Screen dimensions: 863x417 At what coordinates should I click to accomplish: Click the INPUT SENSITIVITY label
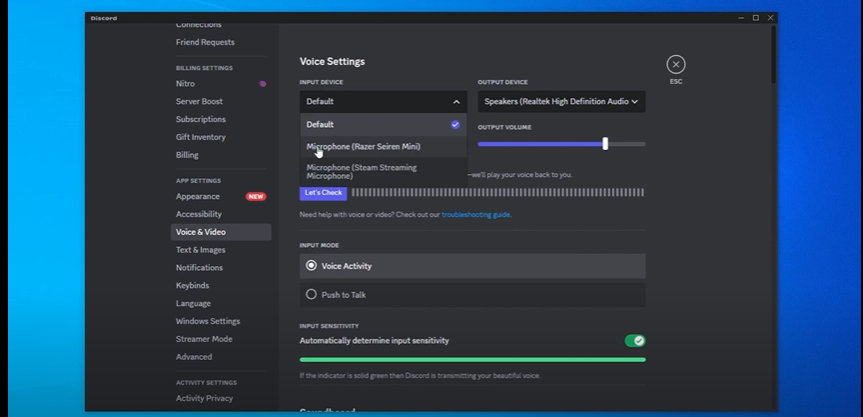329,326
